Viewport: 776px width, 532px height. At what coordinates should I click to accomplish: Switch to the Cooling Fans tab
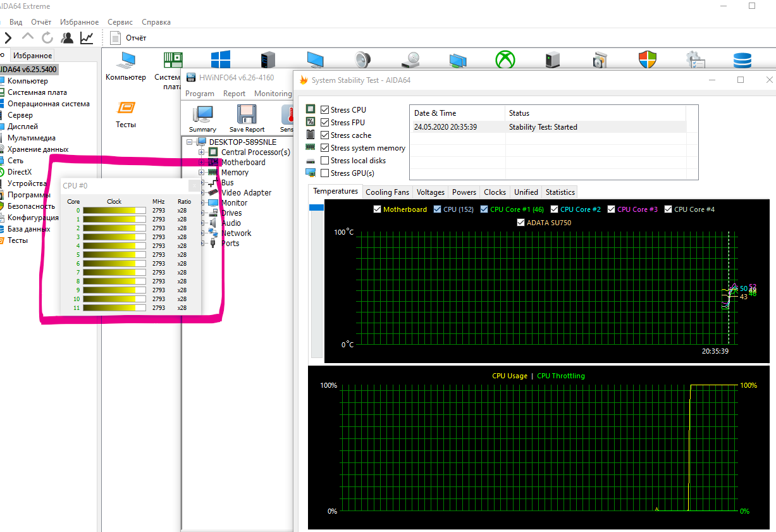click(x=388, y=192)
